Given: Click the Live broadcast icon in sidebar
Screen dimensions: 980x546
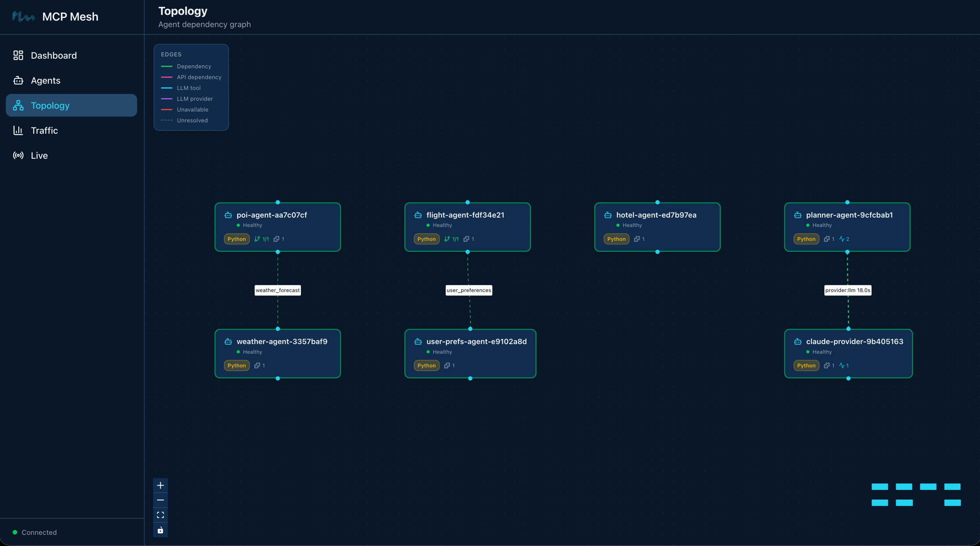Looking at the screenshot, I should [x=18, y=155].
